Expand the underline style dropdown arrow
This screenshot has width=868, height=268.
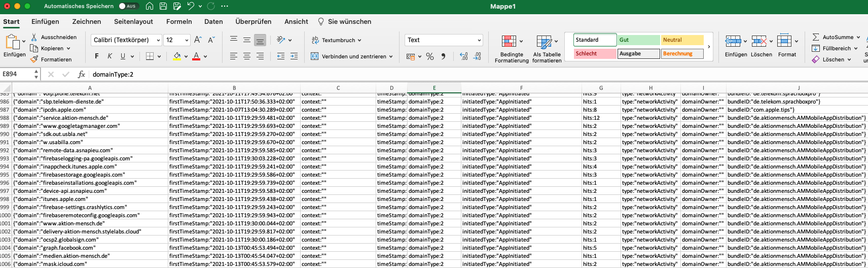[x=132, y=56]
